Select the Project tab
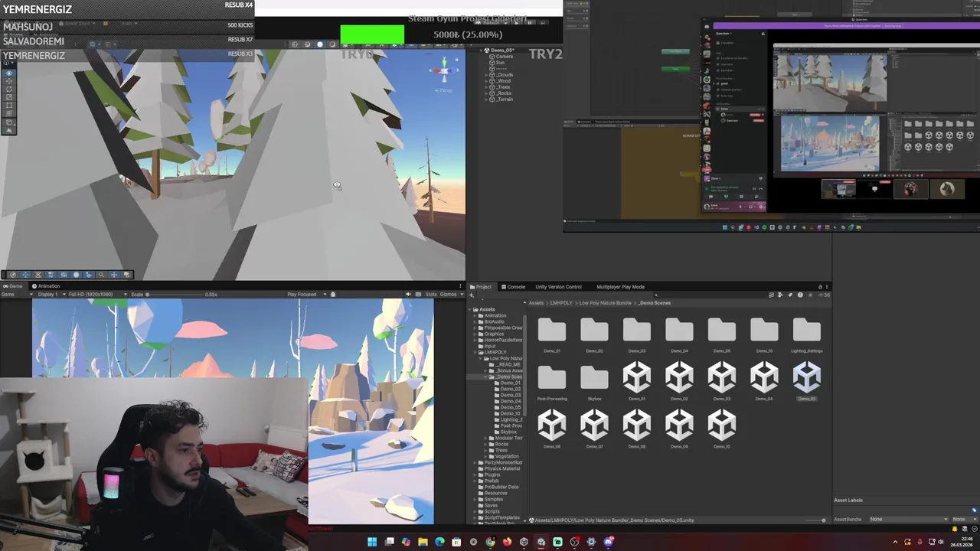This screenshot has width=980, height=551. pyautogui.click(x=480, y=287)
